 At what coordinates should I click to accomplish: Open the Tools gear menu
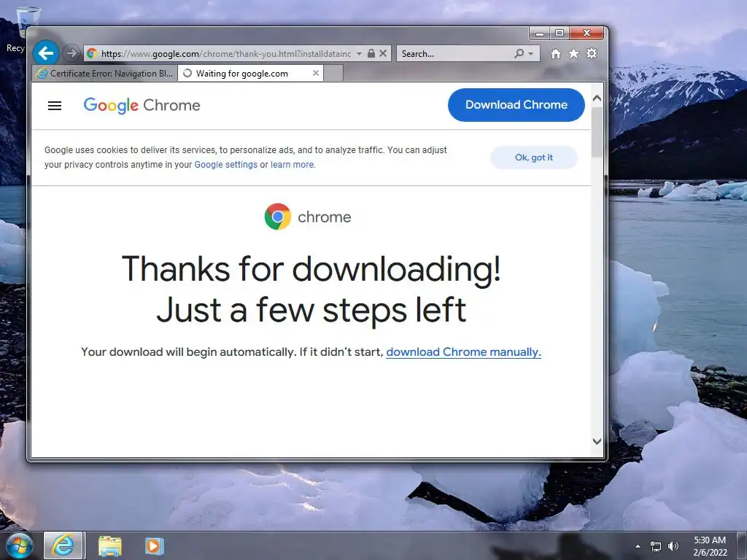591,53
